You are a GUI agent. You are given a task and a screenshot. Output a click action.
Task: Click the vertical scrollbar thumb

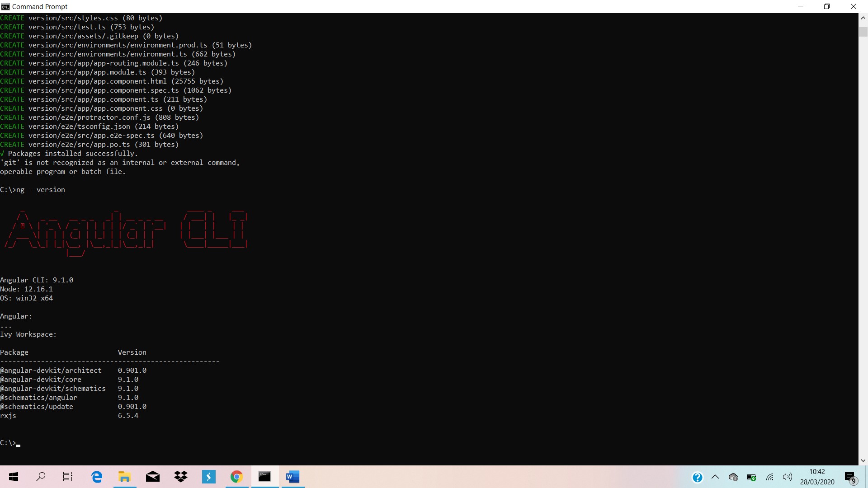pos(863,32)
